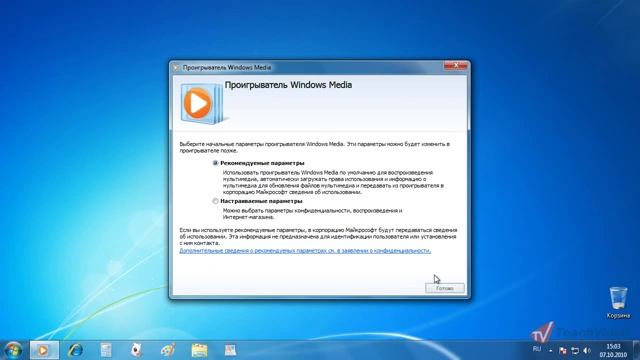This screenshot has height=360, width=640.
Task: Open the Корзина recycle bin on the desktop
Action: point(618,302)
